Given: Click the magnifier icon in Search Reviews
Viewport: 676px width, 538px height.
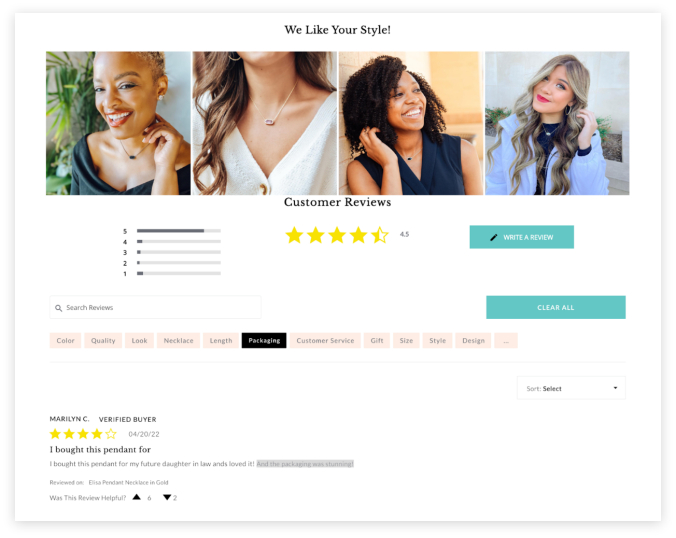Looking at the screenshot, I should coord(59,308).
